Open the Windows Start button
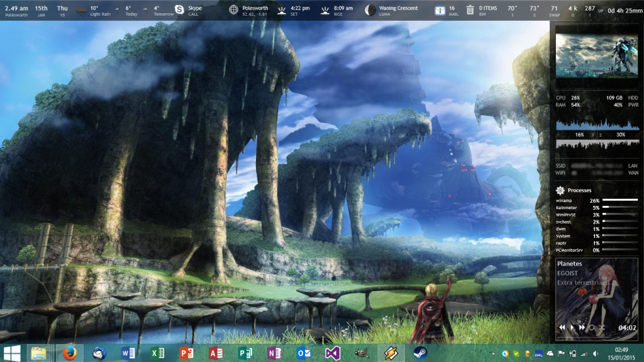Image resolution: width=644 pixels, height=362 pixels. tap(13, 353)
